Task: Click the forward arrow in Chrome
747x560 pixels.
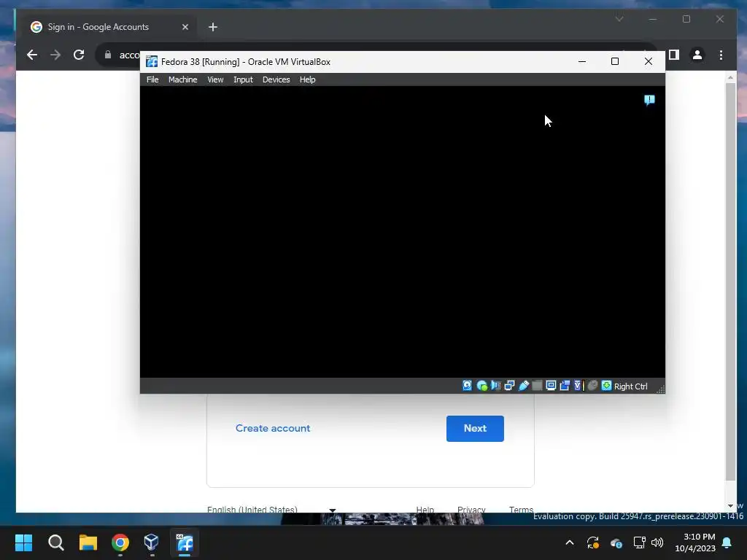Action: pos(55,55)
